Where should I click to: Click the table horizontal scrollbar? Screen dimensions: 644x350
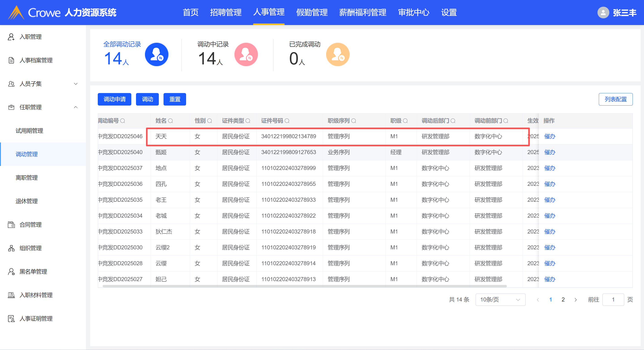(x=304, y=286)
